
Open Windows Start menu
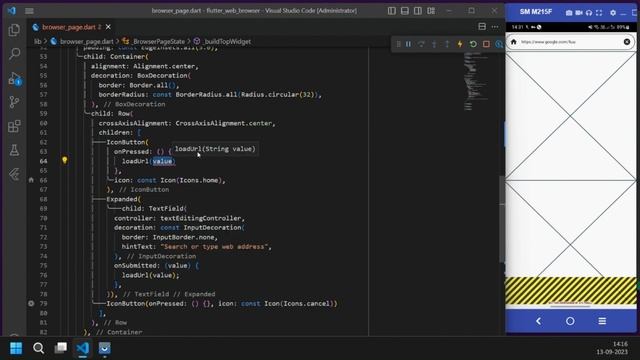tap(16, 348)
